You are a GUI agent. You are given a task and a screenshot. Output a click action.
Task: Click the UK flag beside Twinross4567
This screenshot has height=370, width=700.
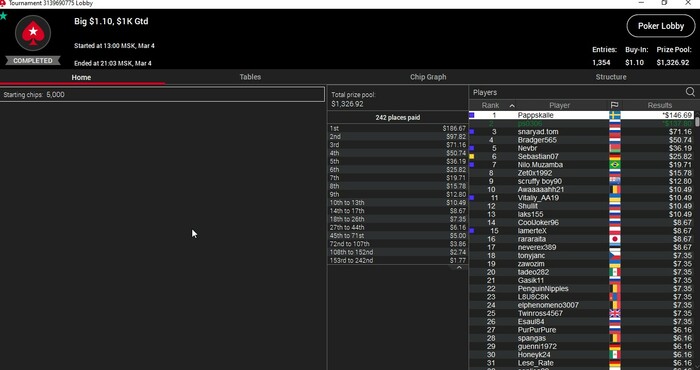pos(615,313)
